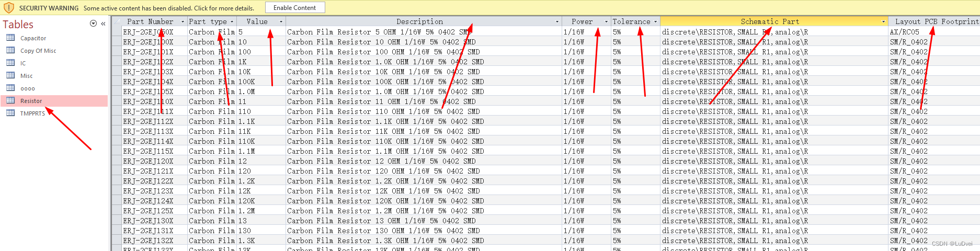Click the oooo table icon
980x251 pixels.
click(x=10, y=88)
